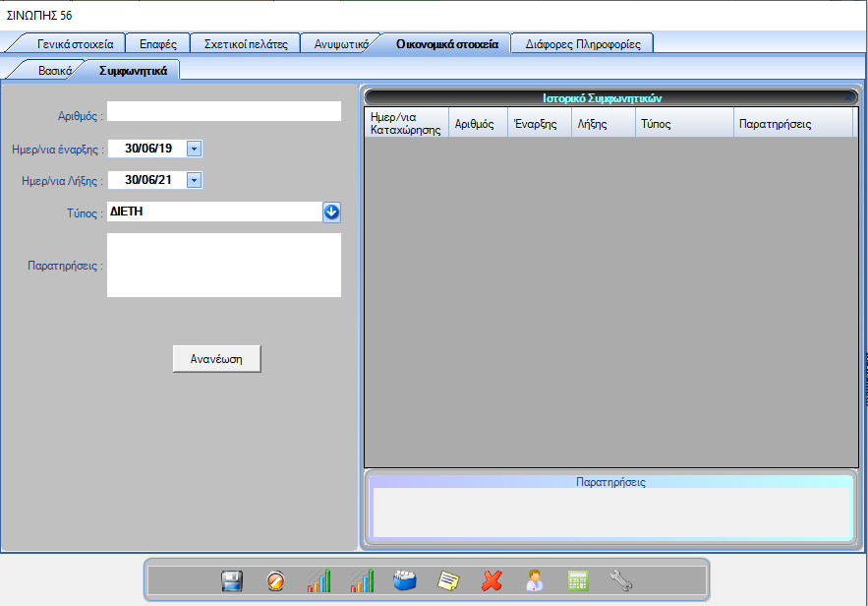Open the Ημερ/νια Λήξης date dropdown

pos(194,180)
